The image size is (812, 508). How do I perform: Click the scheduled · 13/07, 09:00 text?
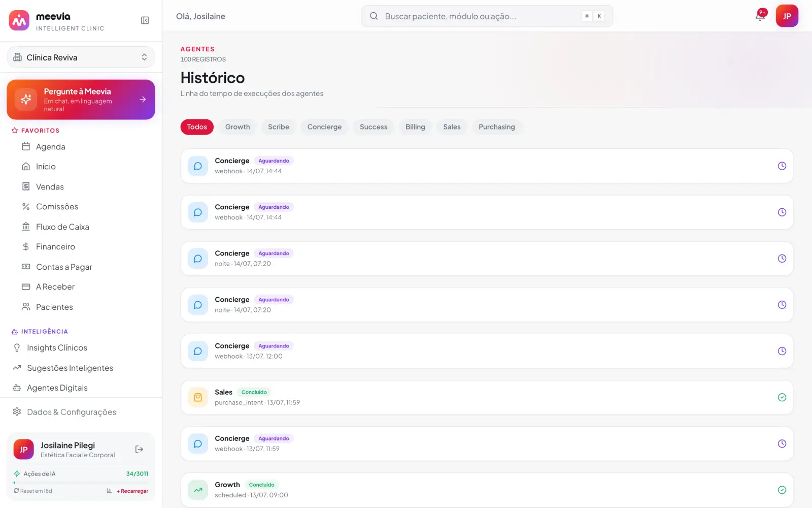(x=251, y=495)
